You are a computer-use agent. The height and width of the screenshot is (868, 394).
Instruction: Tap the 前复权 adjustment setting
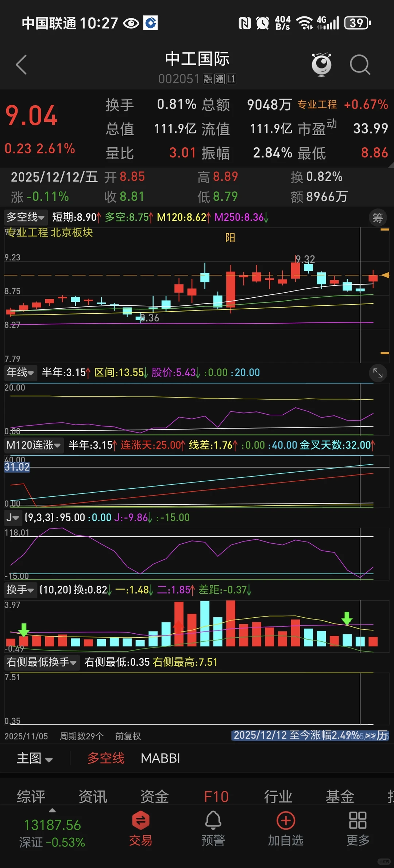128,736
